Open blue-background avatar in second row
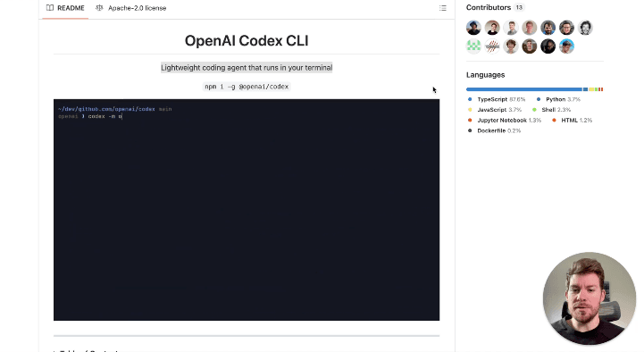The image size is (644, 352). click(x=567, y=46)
